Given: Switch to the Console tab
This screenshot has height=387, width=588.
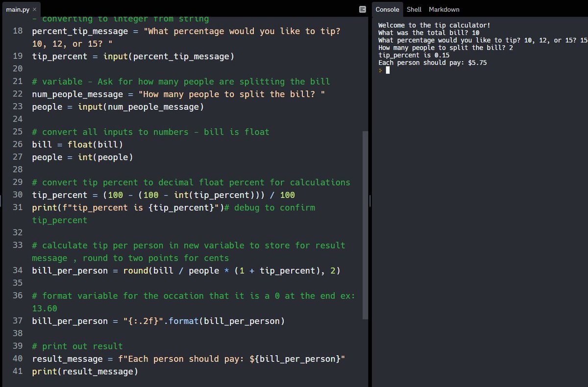Looking at the screenshot, I should pos(387,9).
